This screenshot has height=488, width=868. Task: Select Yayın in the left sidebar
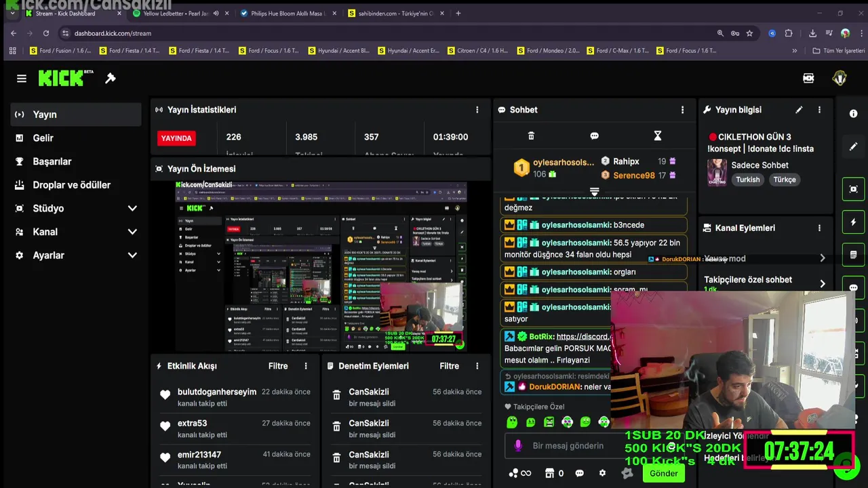(x=76, y=115)
